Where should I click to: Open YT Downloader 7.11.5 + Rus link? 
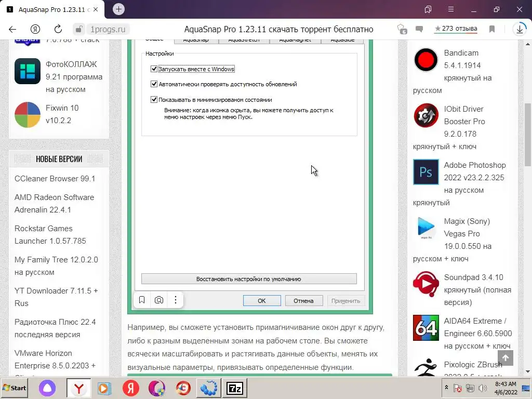coord(56,297)
